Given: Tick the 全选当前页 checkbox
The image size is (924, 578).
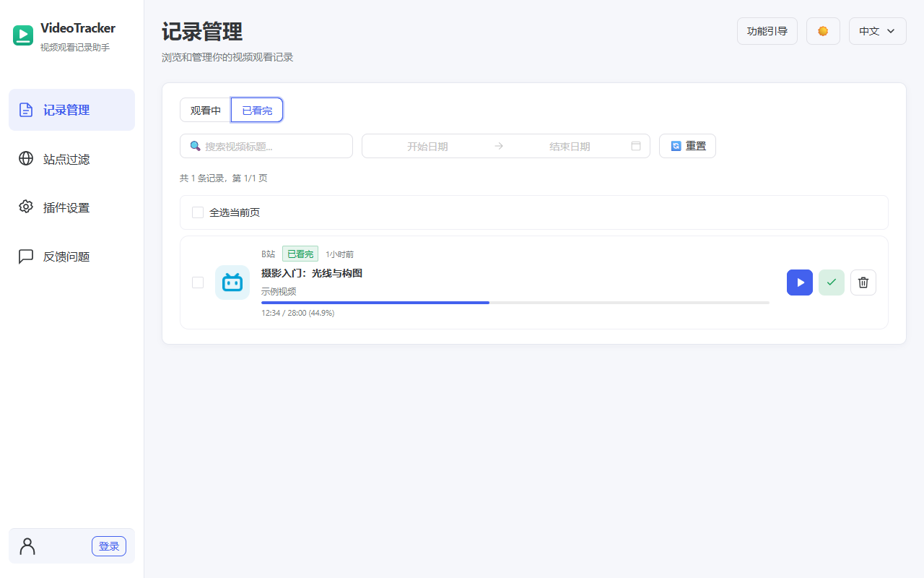Looking at the screenshot, I should point(198,212).
